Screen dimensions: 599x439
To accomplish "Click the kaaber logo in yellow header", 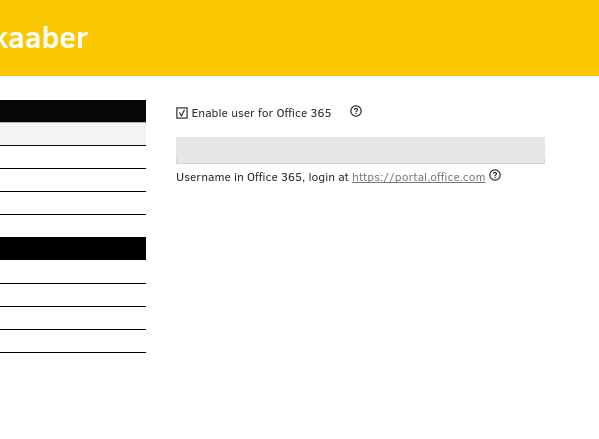I will pyautogui.click(x=44, y=38).
